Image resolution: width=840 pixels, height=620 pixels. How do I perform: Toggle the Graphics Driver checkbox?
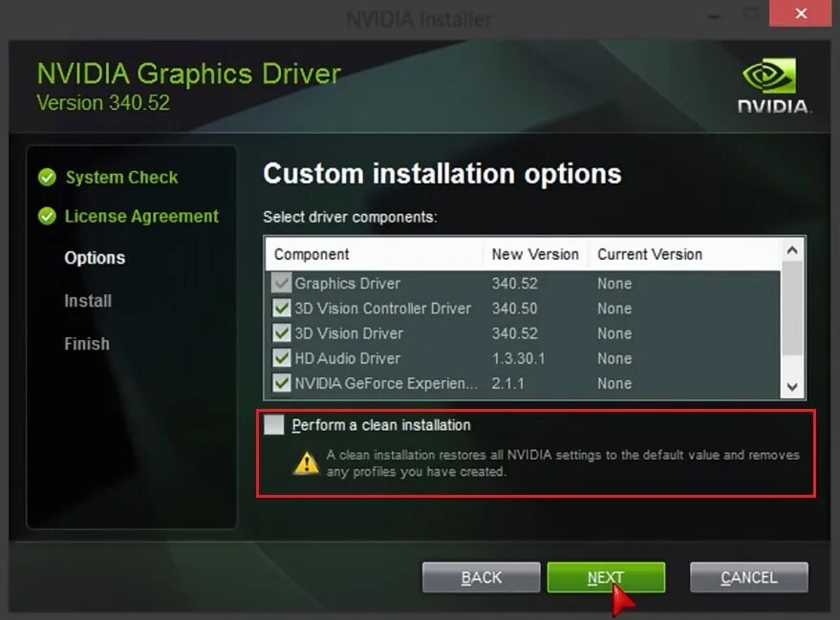coord(281,283)
